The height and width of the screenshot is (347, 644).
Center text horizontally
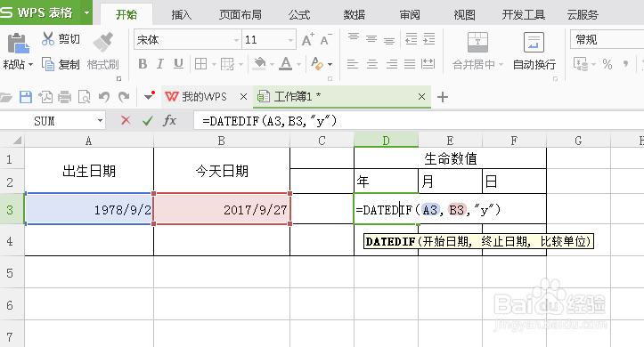(372, 64)
